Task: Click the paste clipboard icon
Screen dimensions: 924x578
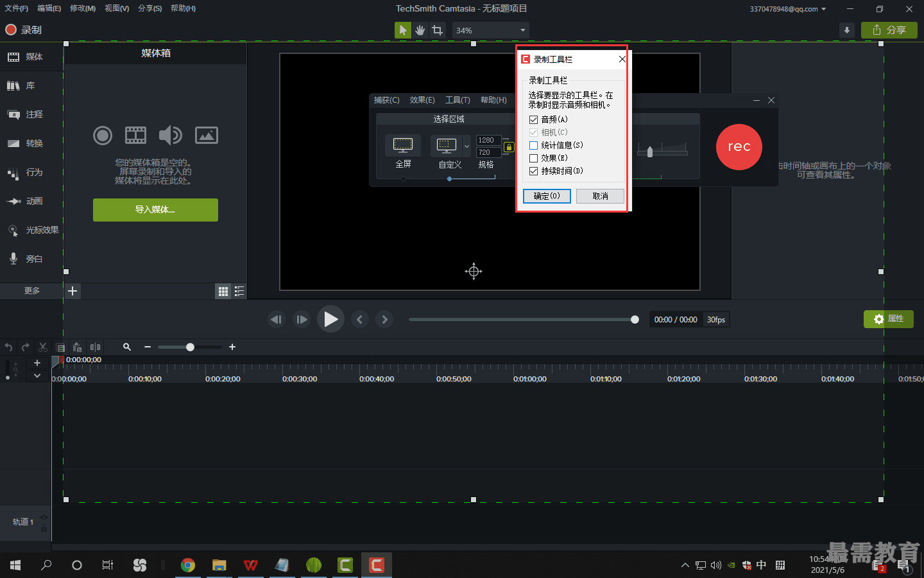Action: (x=77, y=347)
